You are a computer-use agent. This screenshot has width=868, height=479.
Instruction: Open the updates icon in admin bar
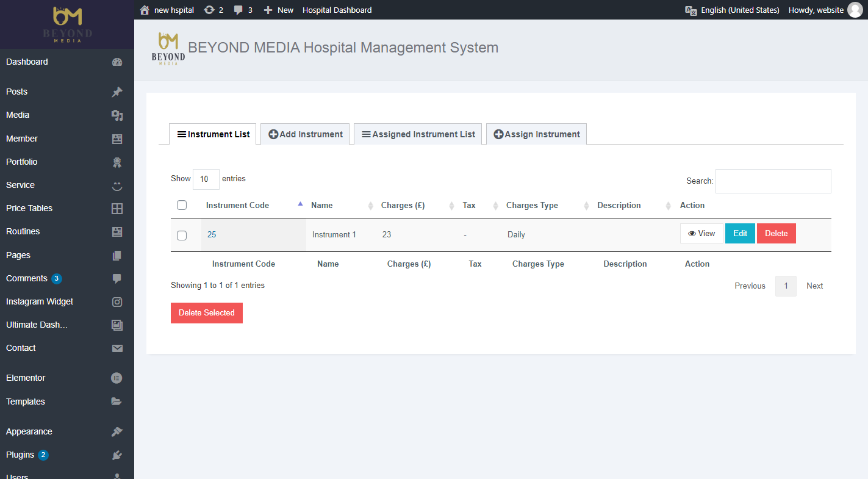tap(209, 10)
